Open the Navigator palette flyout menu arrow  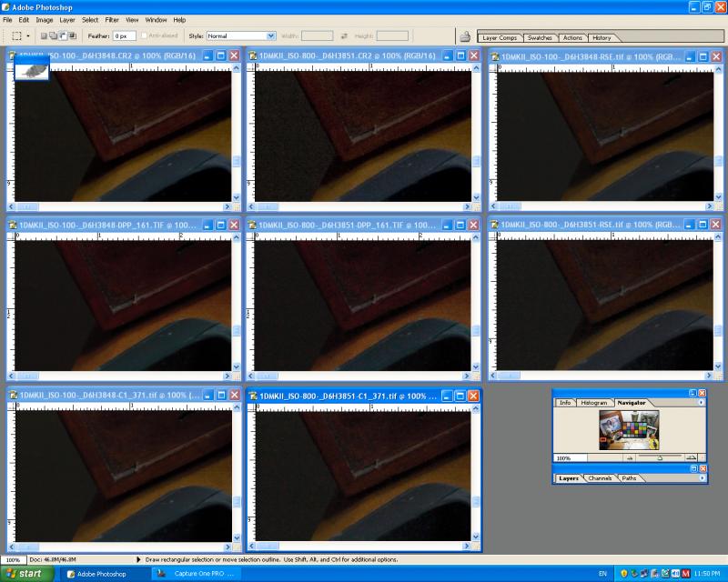tap(701, 402)
